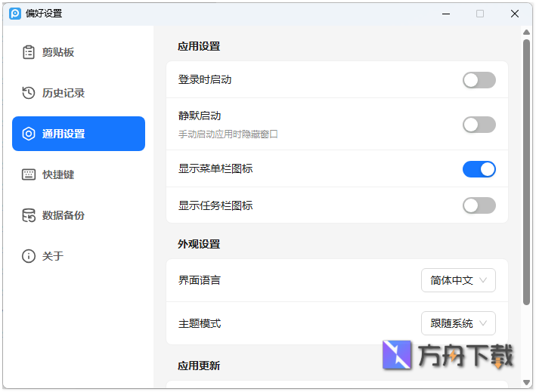This screenshot has height=392, width=536.
Task: Click the 外观设置 section heading
Action: [x=199, y=245]
